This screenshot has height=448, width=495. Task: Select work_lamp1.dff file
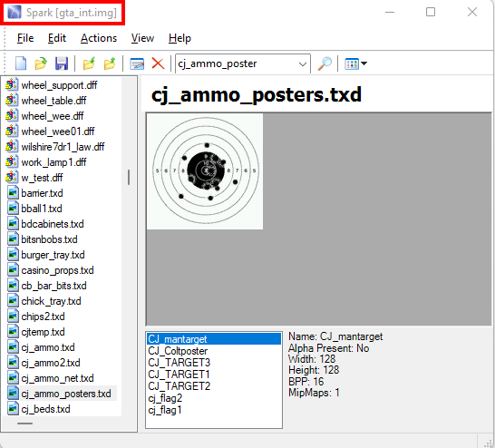[x=53, y=162]
